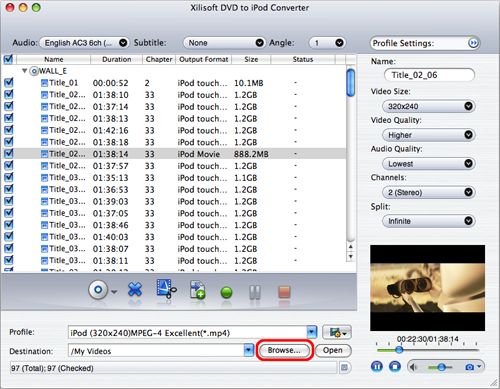Open the arrow menu beside the DVD loader
Screen dimensions: 500x389
point(114,292)
